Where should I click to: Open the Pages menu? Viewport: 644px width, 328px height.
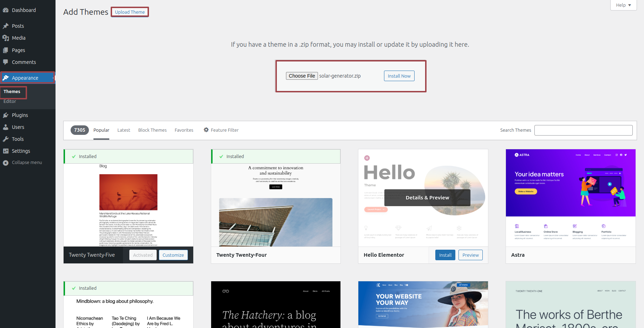click(x=28, y=50)
